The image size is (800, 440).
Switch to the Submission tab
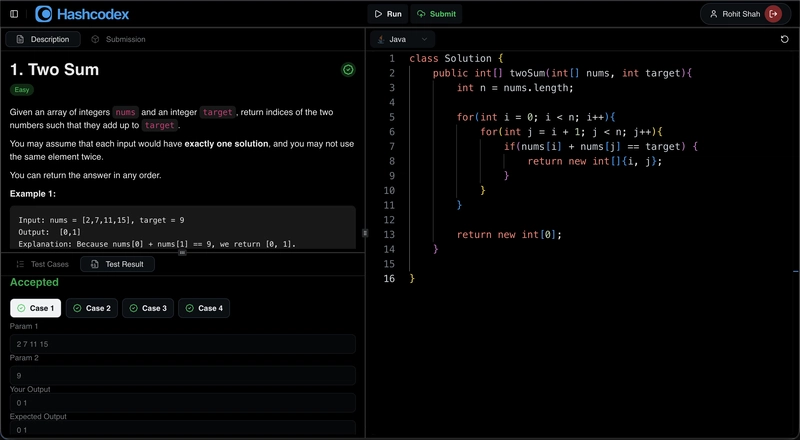(x=118, y=39)
